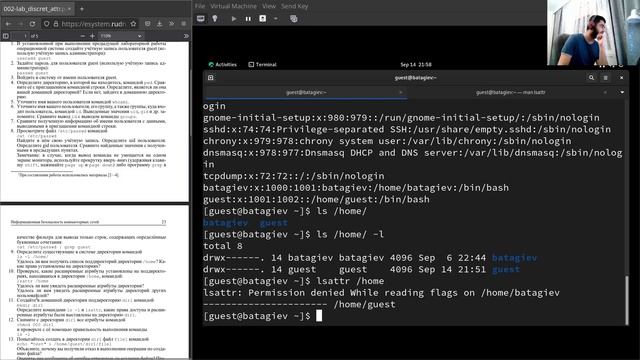Image resolution: width=640 pixels, height=360 pixels.
Task: Click the site lock icon in address bar
Action: 56,24
